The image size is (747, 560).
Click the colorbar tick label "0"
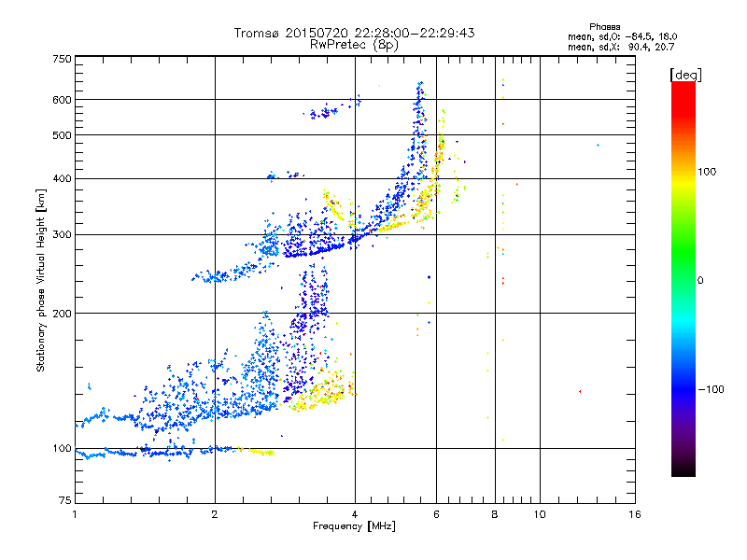[700, 281]
